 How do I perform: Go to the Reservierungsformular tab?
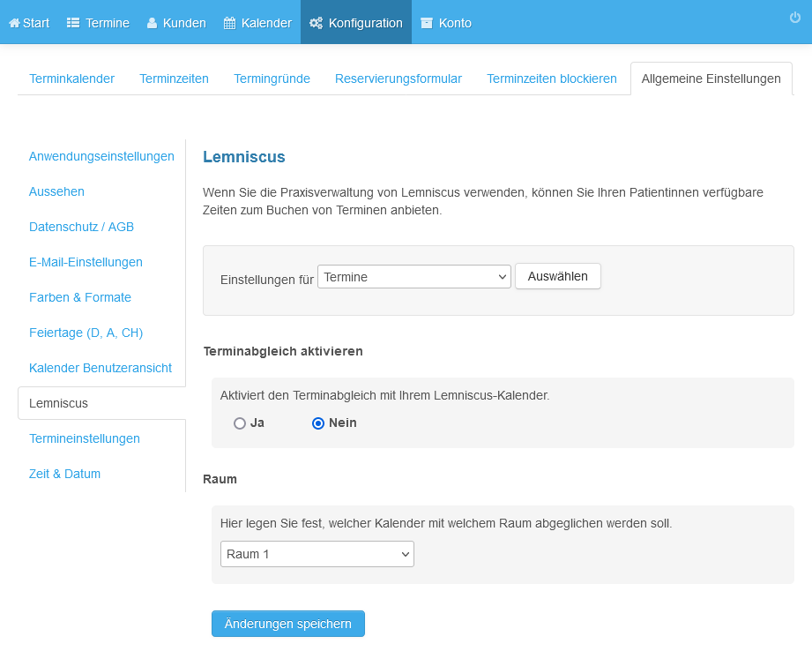pyautogui.click(x=399, y=79)
